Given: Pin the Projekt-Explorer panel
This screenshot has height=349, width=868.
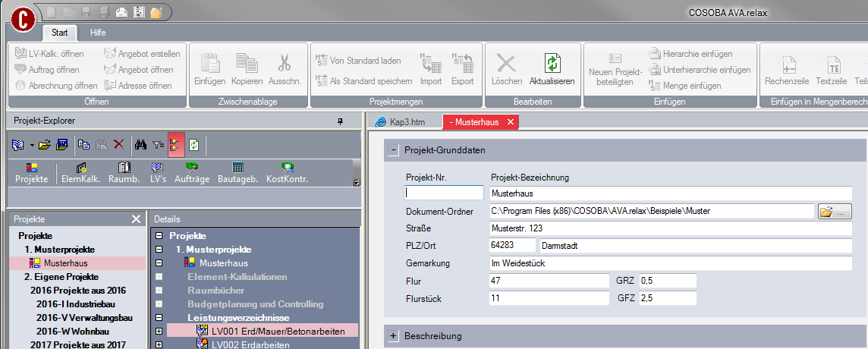Looking at the screenshot, I should click(340, 121).
